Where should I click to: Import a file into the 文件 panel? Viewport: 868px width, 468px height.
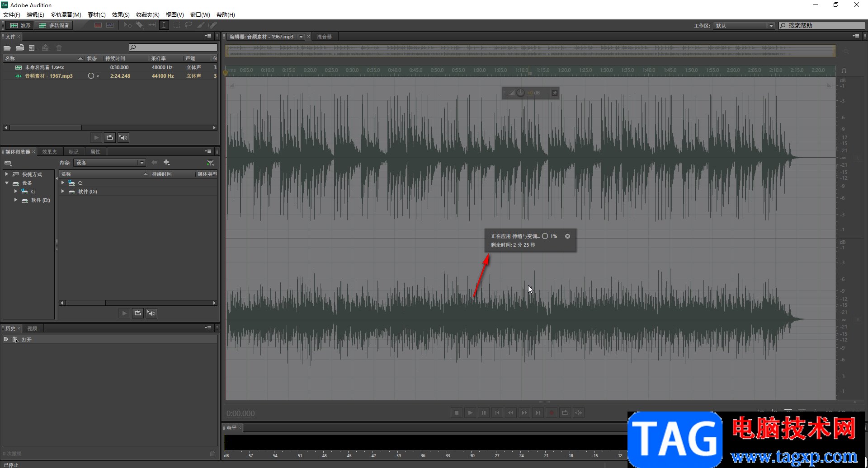coord(20,48)
